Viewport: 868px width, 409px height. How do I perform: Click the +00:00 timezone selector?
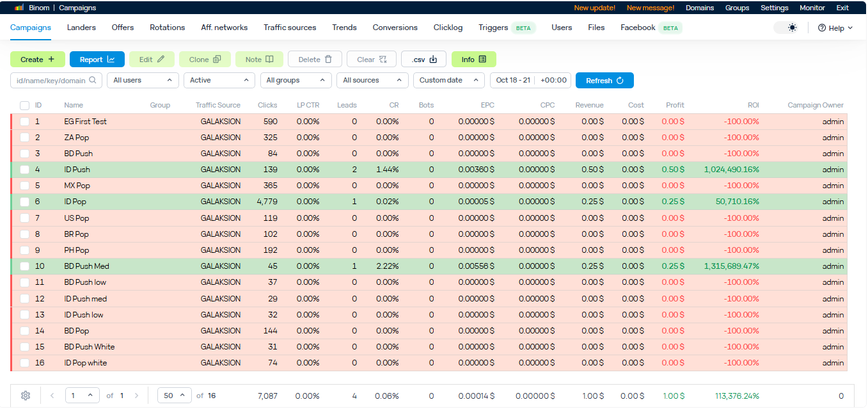[553, 80]
